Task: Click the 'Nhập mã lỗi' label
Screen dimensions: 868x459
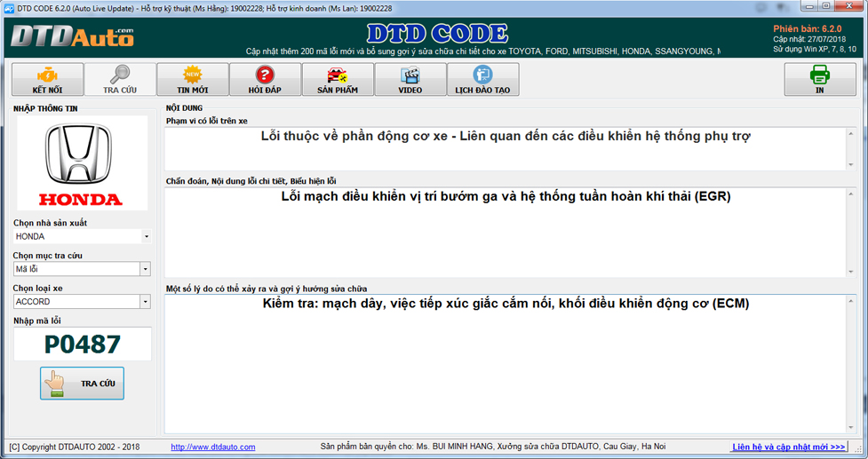Action: (37, 321)
